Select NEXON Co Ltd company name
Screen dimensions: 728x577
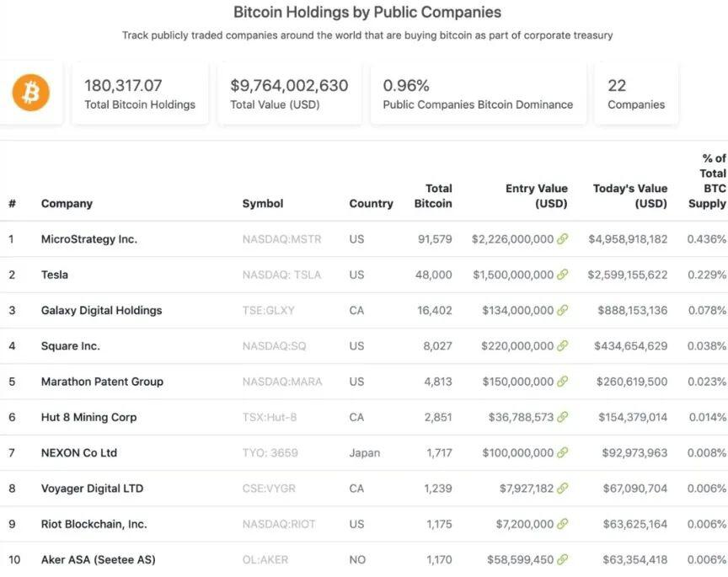pyautogui.click(x=79, y=452)
